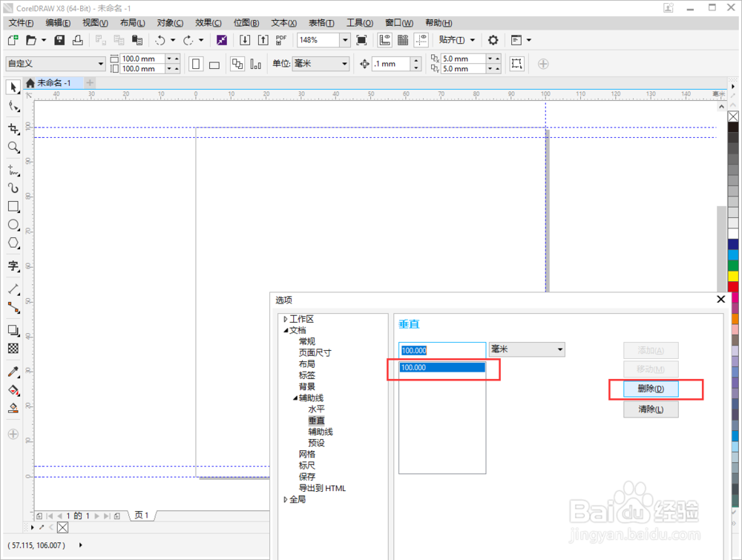Switch to the Page 1 tab
Viewport: 742px width, 560px height.
[142, 515]
